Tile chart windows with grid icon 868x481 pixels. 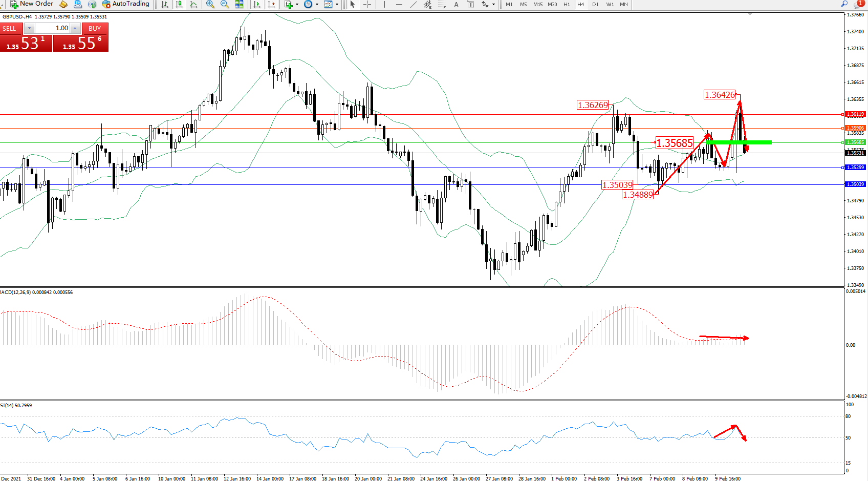coord(239,4)
